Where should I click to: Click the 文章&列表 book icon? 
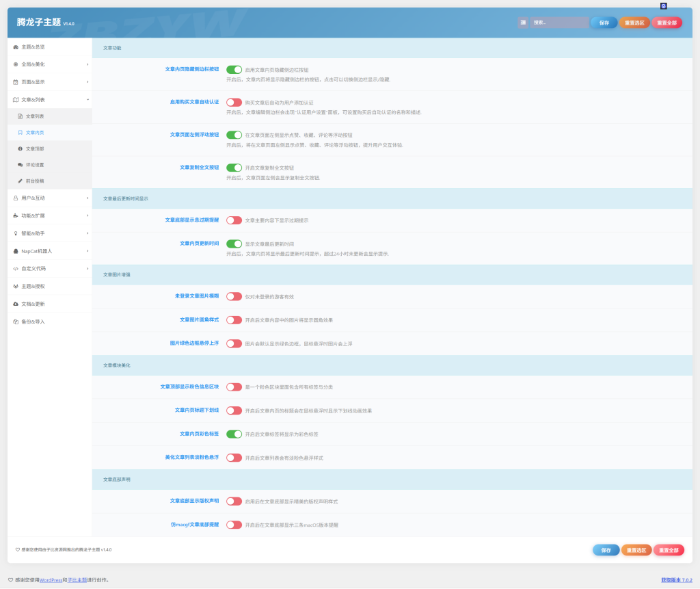(16, 100)
